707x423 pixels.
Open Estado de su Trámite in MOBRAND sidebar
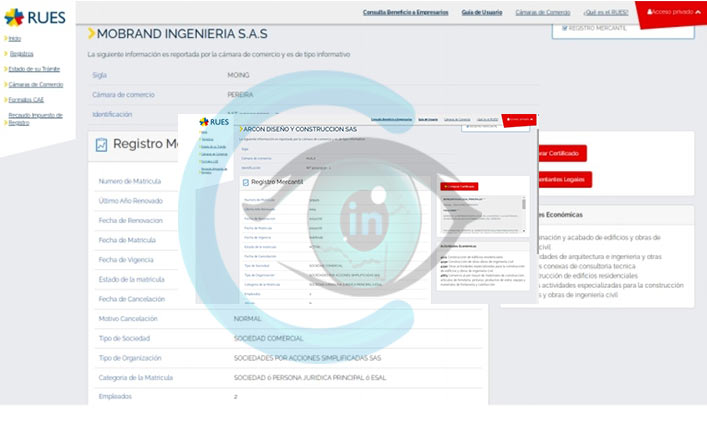(x=34, y=69)
